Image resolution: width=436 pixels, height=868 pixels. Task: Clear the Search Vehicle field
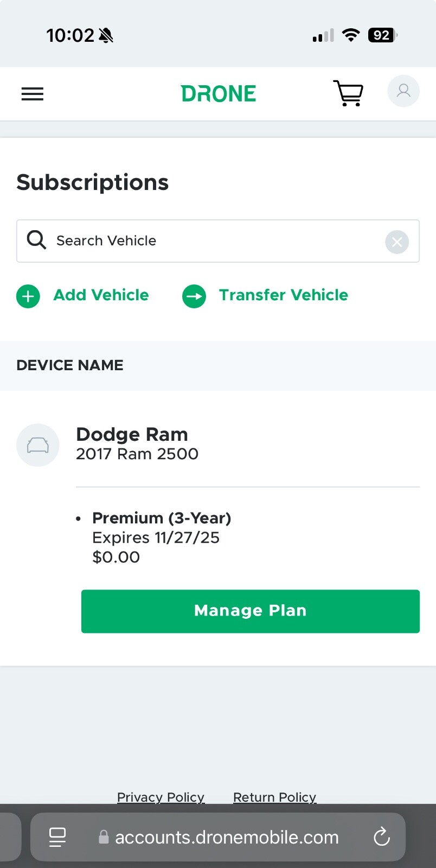coord(397,242)
